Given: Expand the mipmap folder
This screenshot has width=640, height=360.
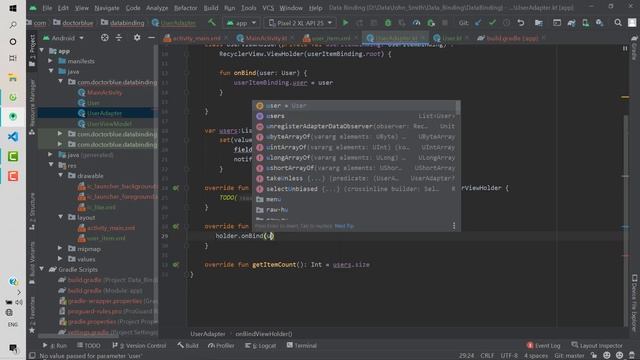Looking at the screenshot, I should (x=60, y=248).
